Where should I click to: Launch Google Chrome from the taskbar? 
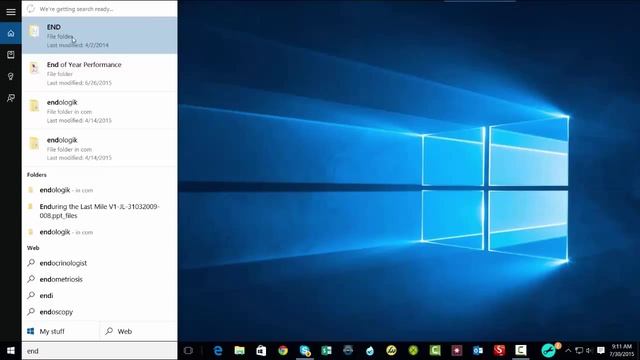[x=283, y=351]
